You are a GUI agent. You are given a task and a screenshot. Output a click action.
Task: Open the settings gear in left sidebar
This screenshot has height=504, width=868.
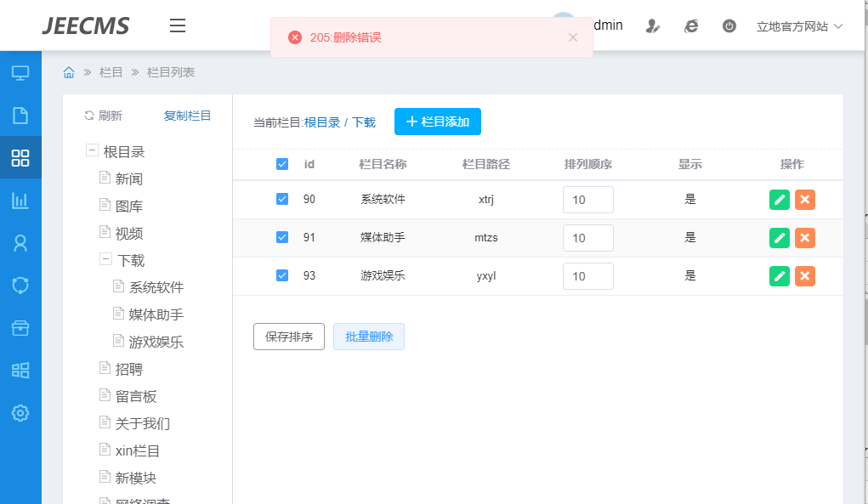[20, 413]
